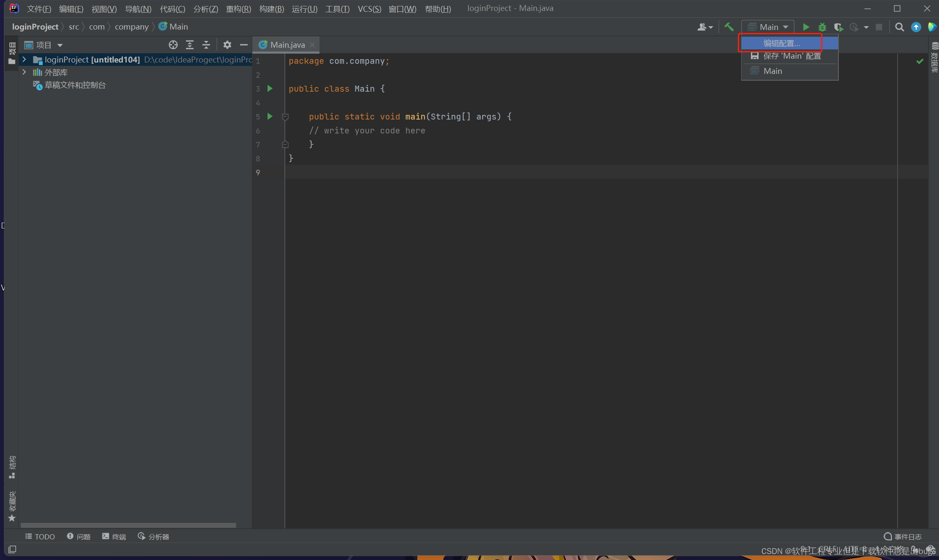This screenshot has width=939, height=560.
Task: Toggle fold end marker on line 7
Action: pyautogui.click(x=285, y=144)
